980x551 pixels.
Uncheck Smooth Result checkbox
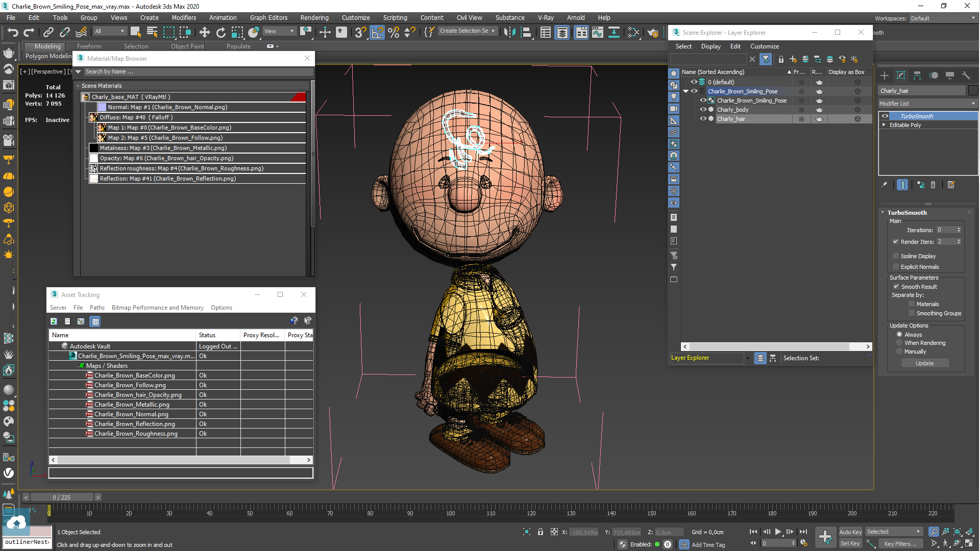pos(896,287)
